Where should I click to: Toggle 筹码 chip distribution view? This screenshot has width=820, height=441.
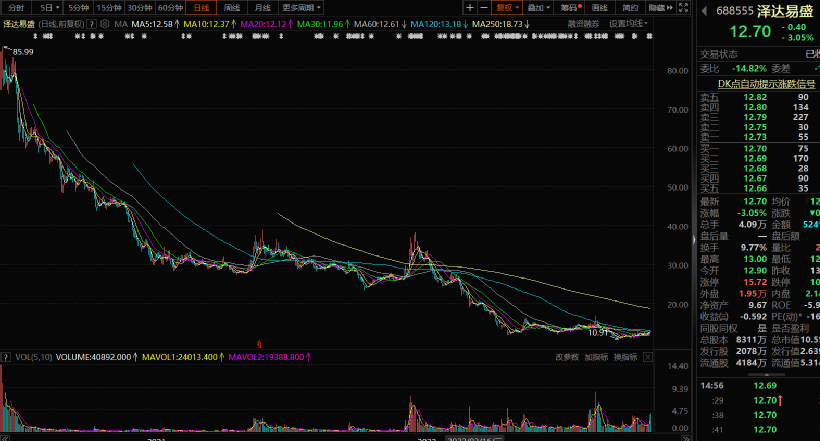click(x=570, y=7)
